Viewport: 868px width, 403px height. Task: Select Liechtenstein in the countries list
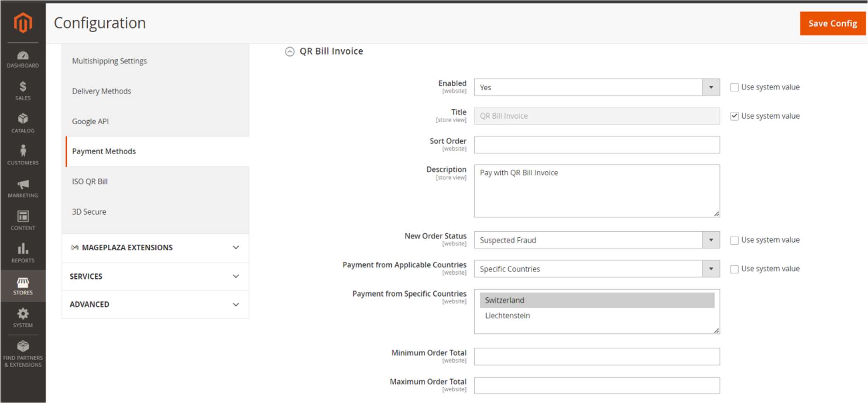point(508,315)
